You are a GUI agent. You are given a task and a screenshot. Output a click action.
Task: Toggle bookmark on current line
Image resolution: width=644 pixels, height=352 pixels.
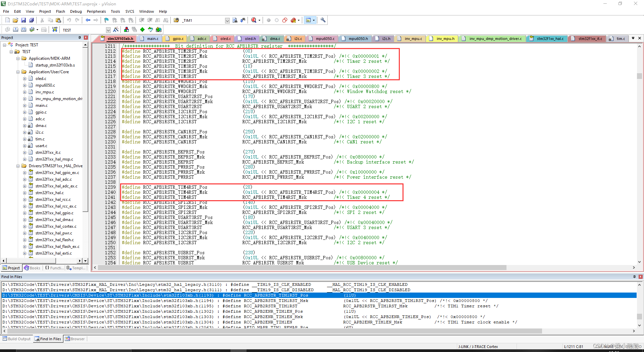[x=106, y=20]
